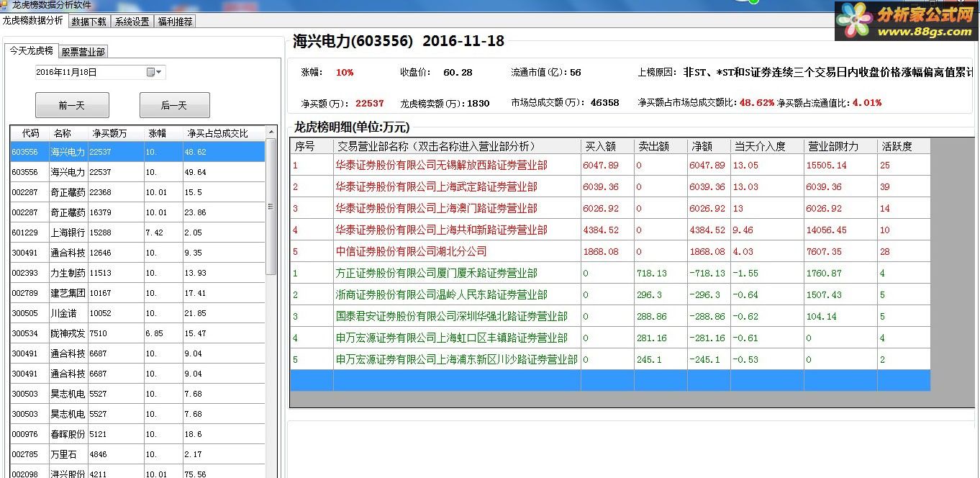Click the 海兴电力(603556) title heading

(353, 41)
